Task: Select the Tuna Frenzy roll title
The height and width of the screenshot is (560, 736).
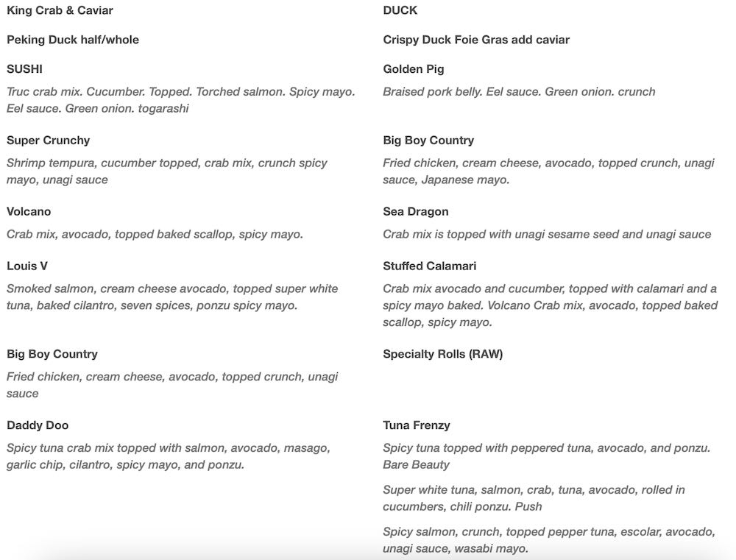Action: [x=417, y=425]
